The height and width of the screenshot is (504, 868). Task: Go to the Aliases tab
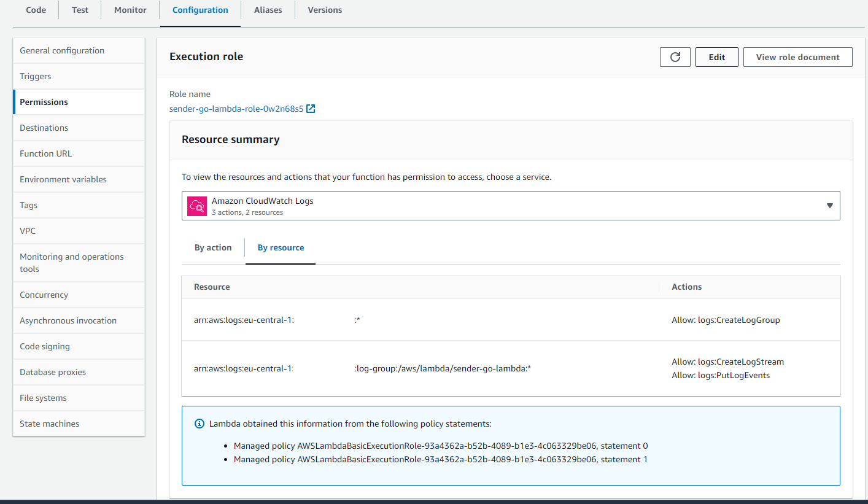pyautogui.click(x=268, y=10)
